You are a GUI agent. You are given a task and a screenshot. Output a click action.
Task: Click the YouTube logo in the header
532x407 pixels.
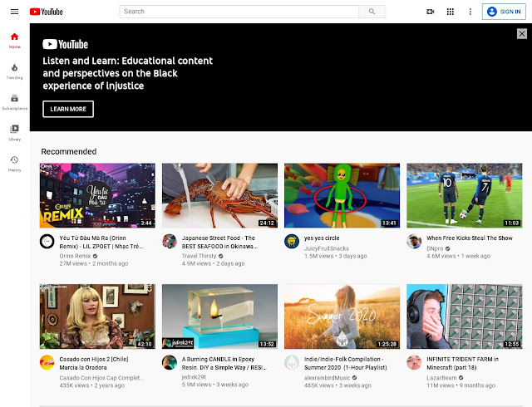pyautogui.click(x=47, y=12)
